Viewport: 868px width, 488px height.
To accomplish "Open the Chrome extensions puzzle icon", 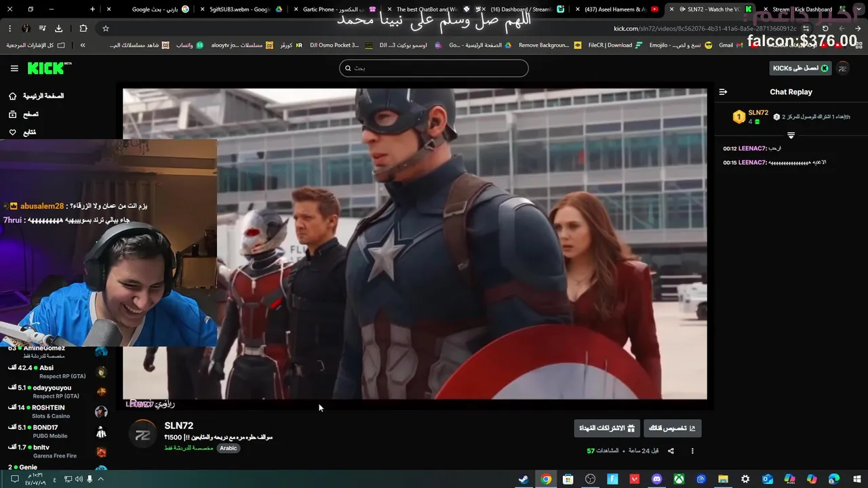I will tap(83, 28).
